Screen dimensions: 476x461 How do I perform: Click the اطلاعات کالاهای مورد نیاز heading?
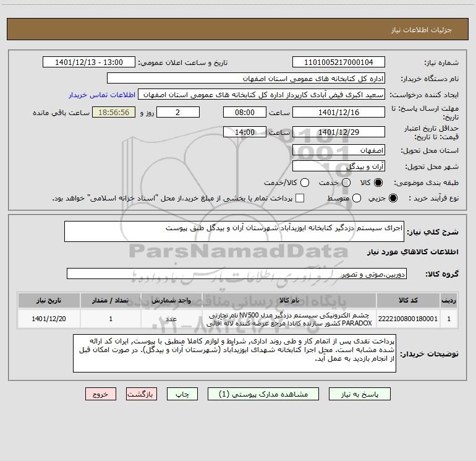coord(412,252)
